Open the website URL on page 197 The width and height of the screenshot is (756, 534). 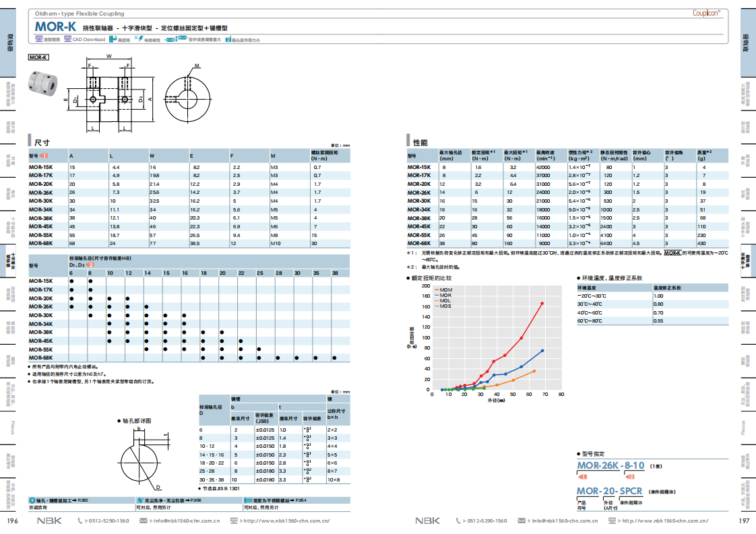[665, 521]
